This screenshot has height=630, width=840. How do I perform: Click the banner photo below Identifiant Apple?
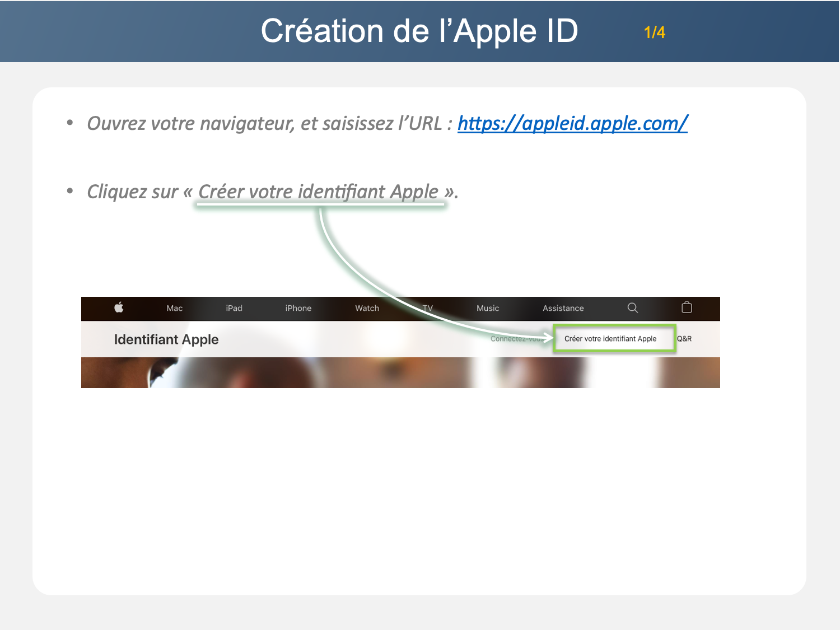tap(336, 373)
